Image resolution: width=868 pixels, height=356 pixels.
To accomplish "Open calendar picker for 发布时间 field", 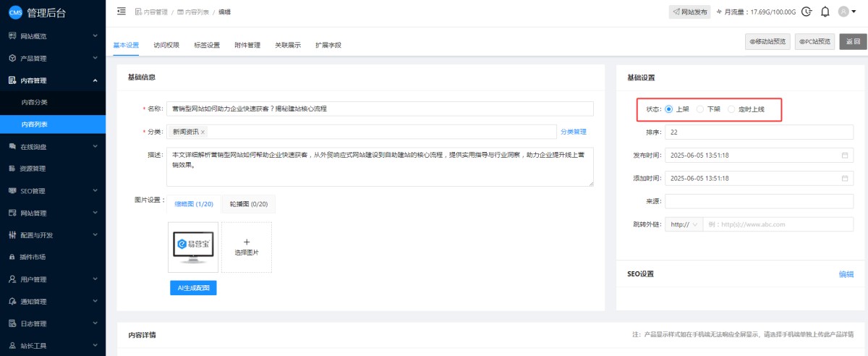I will [845, 156].
